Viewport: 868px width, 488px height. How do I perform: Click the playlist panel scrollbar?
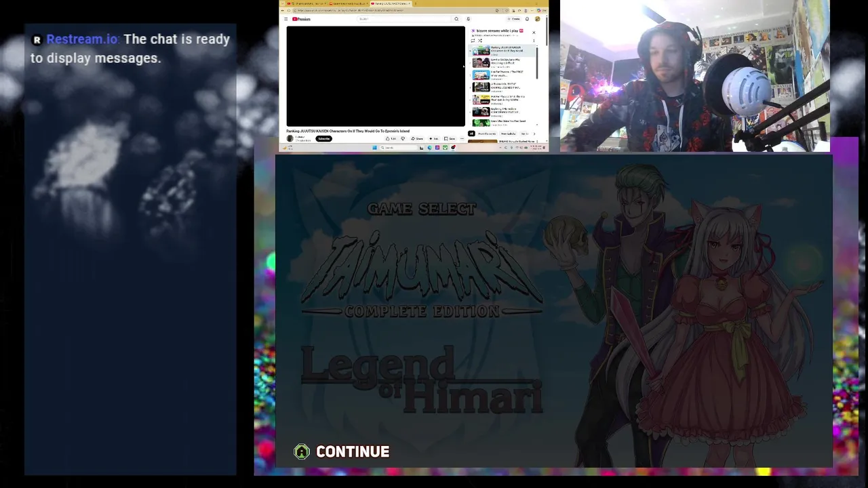pyautogui.click(x=536, y=64)
